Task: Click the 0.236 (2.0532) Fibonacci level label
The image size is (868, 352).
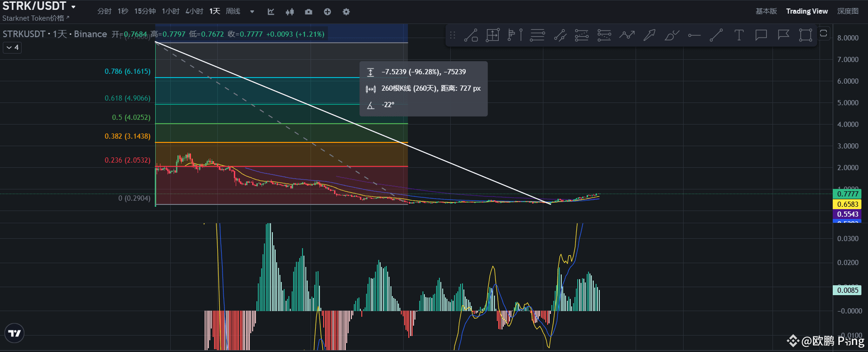Action: (127, 160)
